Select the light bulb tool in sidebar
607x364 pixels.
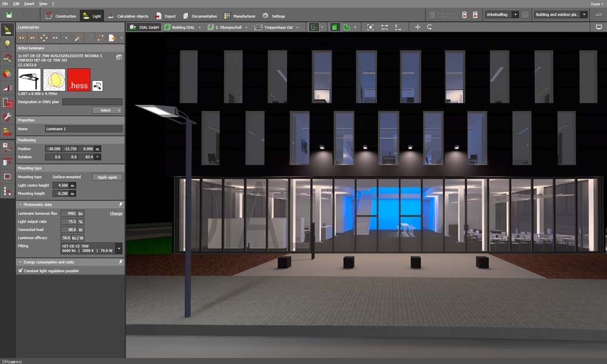(x=7, y=44)
